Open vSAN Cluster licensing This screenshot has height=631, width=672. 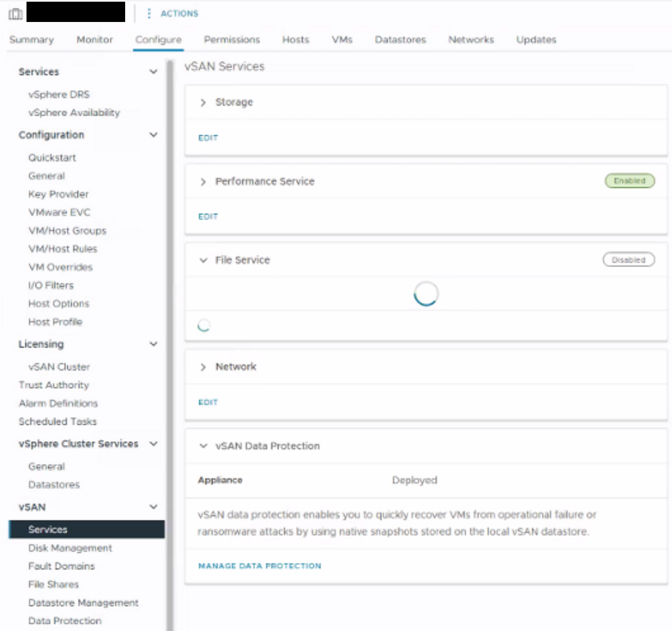pos(59,367)
